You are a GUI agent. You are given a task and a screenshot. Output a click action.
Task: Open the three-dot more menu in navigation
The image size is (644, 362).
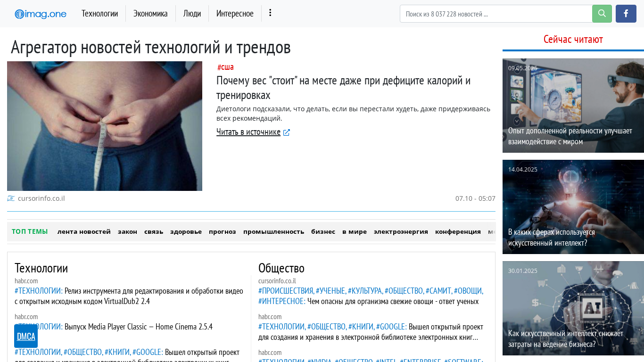[270, 13]
